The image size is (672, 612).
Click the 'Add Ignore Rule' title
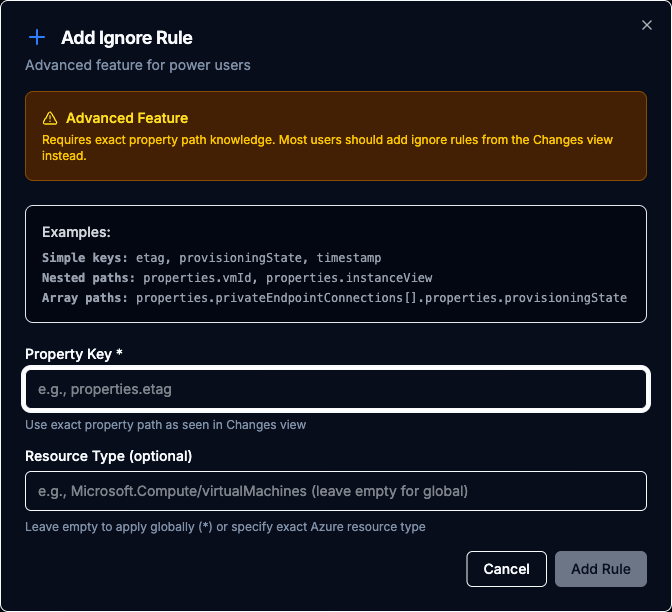(x=126, y=38)
